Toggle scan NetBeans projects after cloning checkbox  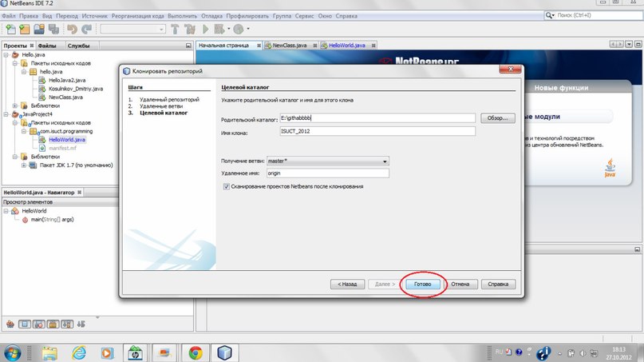click(227, 186)
